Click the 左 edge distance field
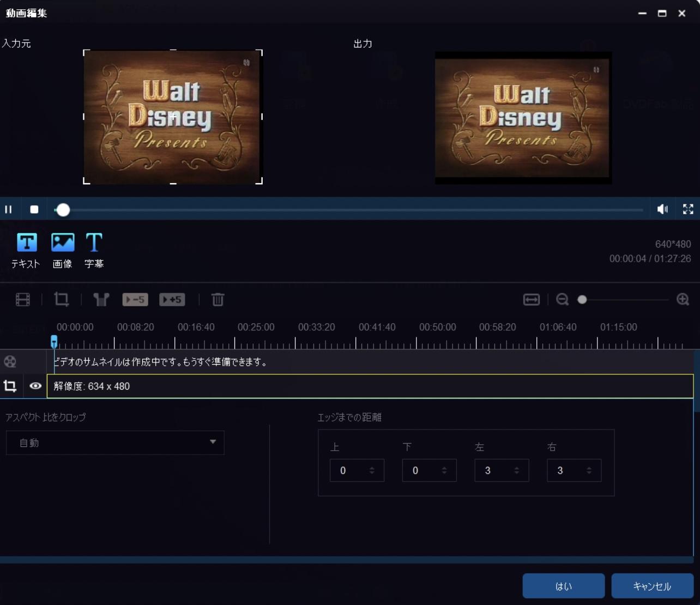 click(x=502, y=470)
